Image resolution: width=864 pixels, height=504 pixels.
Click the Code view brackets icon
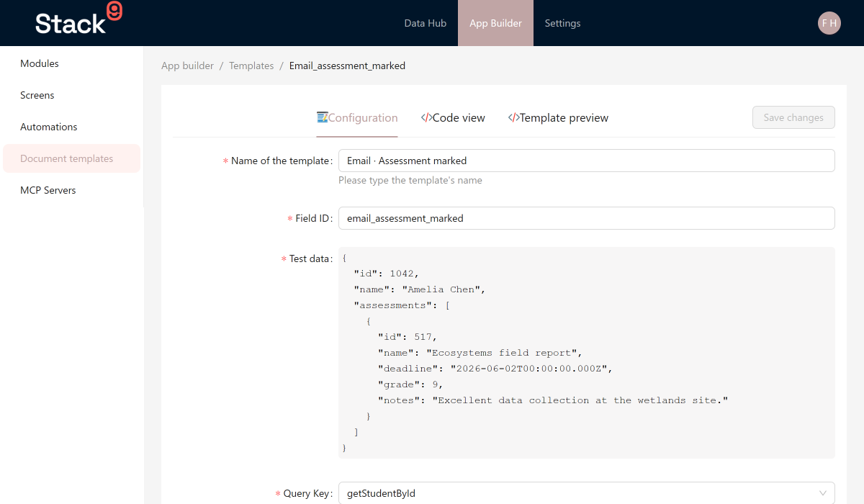(426, 117)
